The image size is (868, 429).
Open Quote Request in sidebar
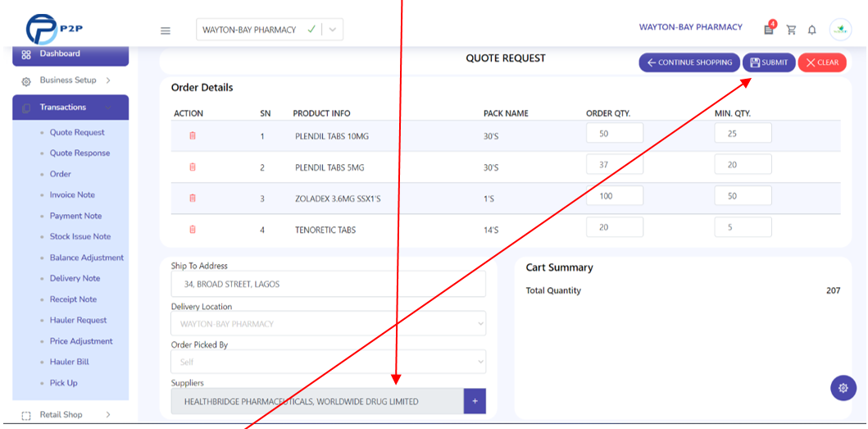pyautogui.click(x=77, y=132)
